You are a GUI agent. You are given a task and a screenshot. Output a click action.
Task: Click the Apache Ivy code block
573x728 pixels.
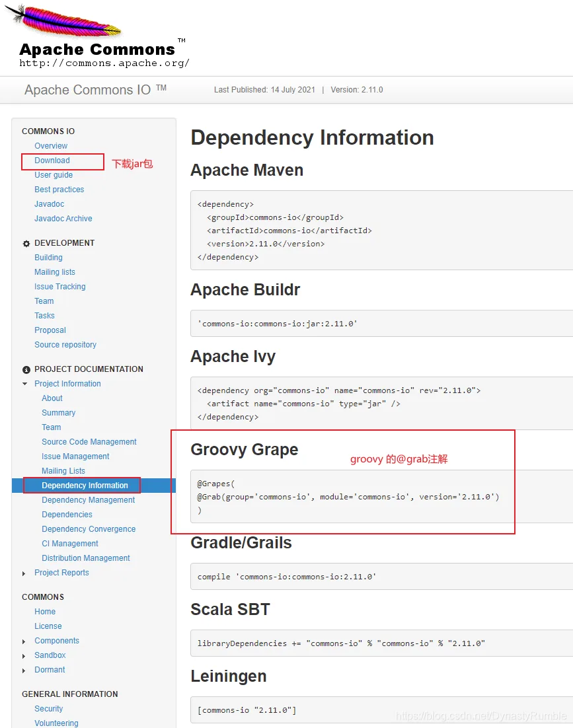point(382,404)
